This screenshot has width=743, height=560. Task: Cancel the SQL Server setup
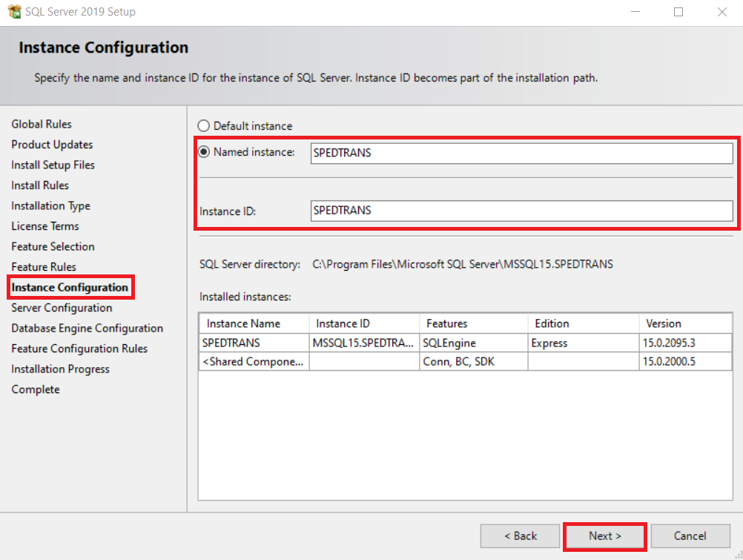coord(690,536)
